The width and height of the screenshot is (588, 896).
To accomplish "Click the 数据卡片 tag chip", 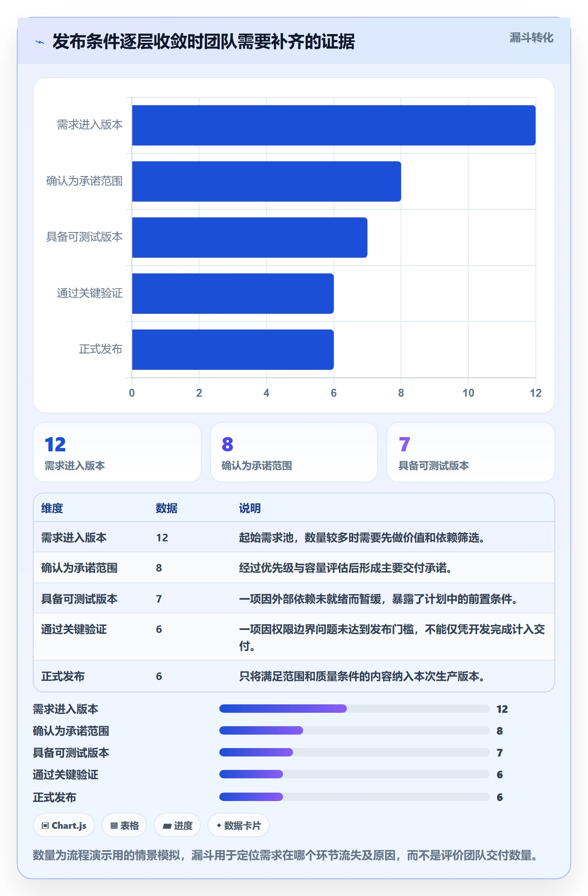I will point(239,825).
